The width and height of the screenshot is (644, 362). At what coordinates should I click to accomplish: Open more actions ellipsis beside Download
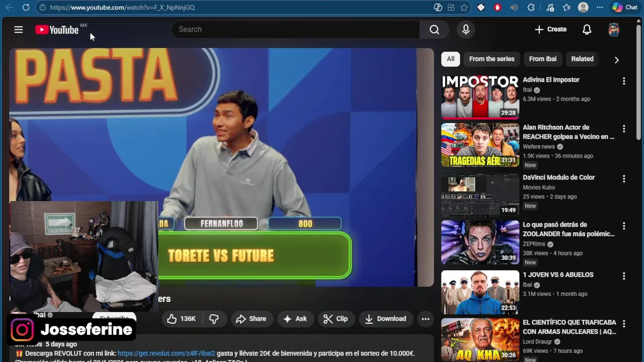tap(426, 319)
